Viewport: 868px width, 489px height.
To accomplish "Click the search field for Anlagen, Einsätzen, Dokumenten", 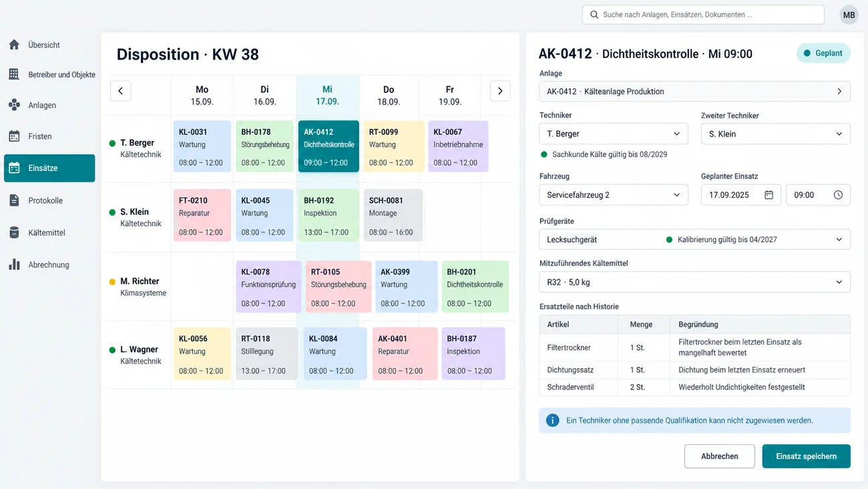I will pos(703,15).
